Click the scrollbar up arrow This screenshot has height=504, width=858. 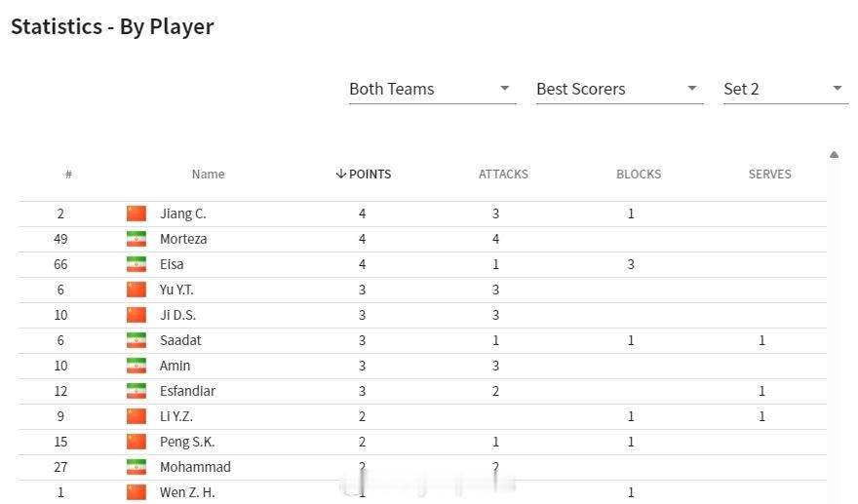(x=834, y=155)
